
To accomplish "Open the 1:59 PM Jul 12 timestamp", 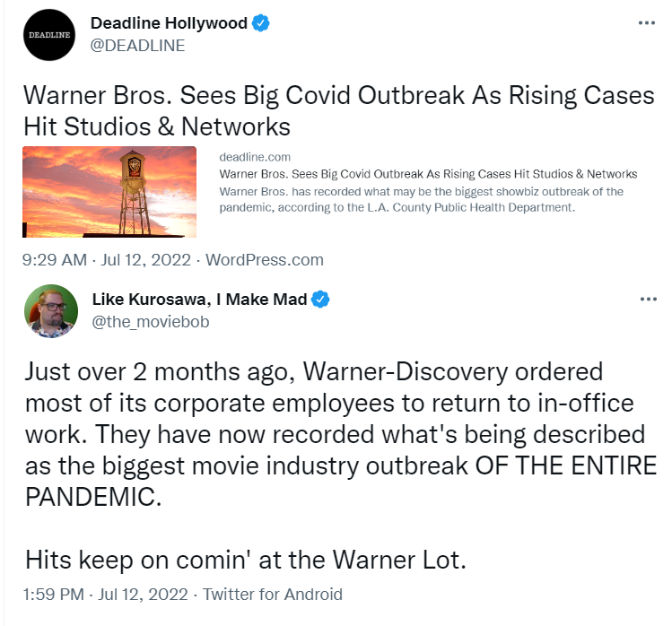I will click(105, 595).
